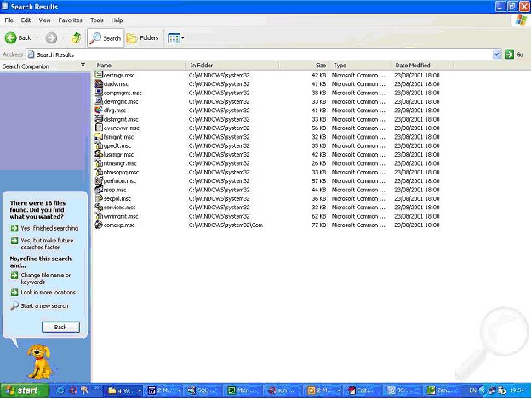Click the lusrmgr.msc file icon
The height and width of the screenshot is (399, 532).
(99, 154)
